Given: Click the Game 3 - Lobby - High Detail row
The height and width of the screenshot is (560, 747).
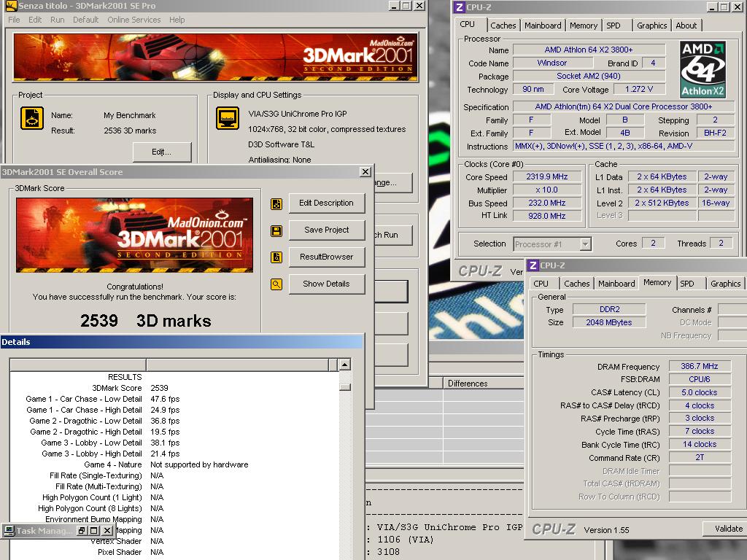Looking at the screenshot, I should (x=175, y=454).
